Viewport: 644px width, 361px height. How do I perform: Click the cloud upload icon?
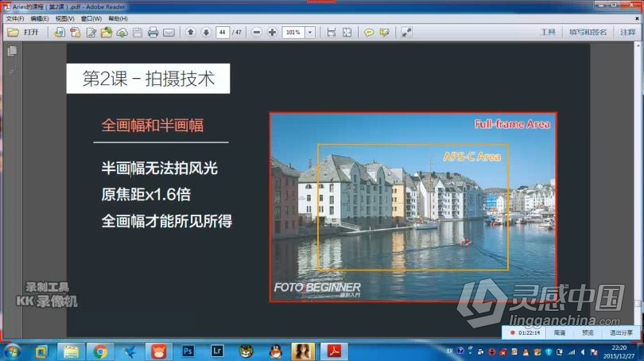pos(122,32)
